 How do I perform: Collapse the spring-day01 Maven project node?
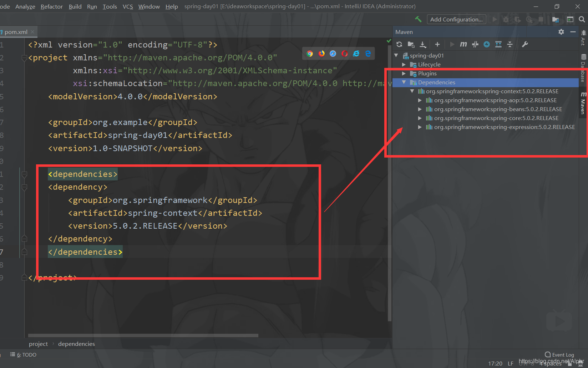(396, 55)
